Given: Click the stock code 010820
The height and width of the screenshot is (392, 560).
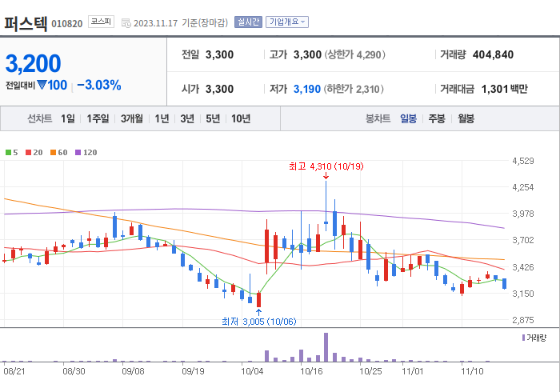Looking at the screenshot, I should click(66, 24).
